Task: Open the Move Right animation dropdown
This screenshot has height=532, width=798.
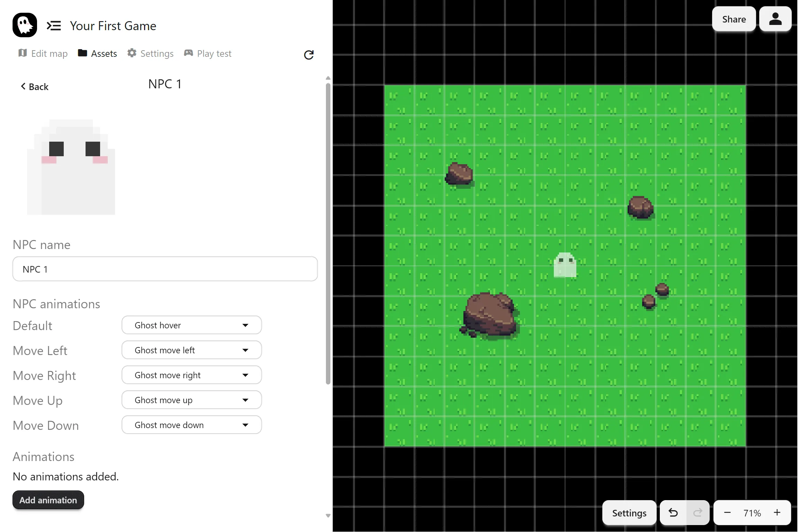Action: [x=192, y=375]
